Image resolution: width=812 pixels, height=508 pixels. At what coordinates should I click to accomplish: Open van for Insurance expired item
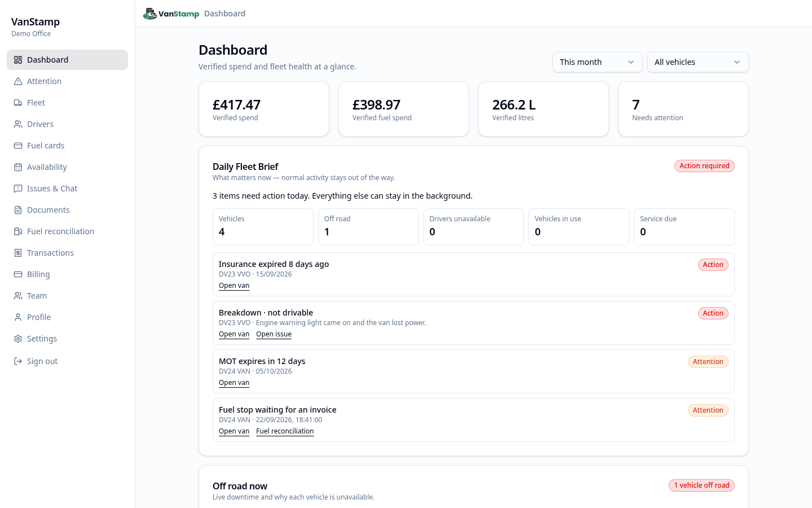pos(234,286)
